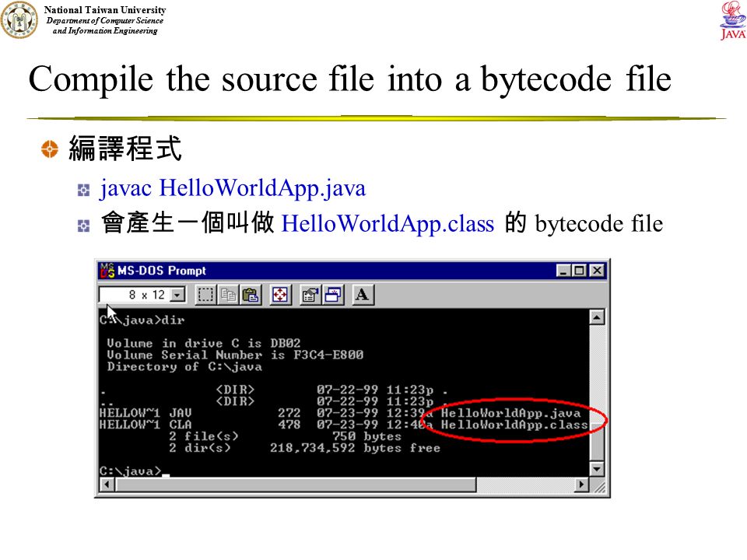Minimize the MS-DOS Prompt window
This screenshot has height=560, width=747.
(563, 271)
